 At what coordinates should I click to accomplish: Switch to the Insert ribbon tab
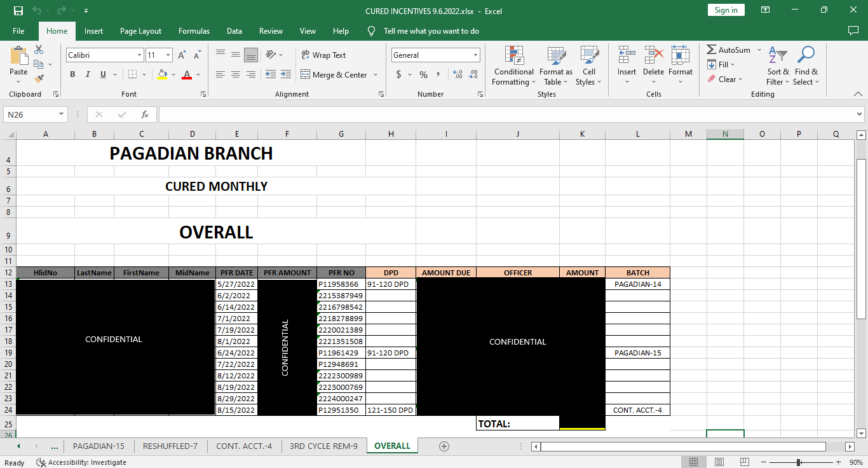point(93,31)
